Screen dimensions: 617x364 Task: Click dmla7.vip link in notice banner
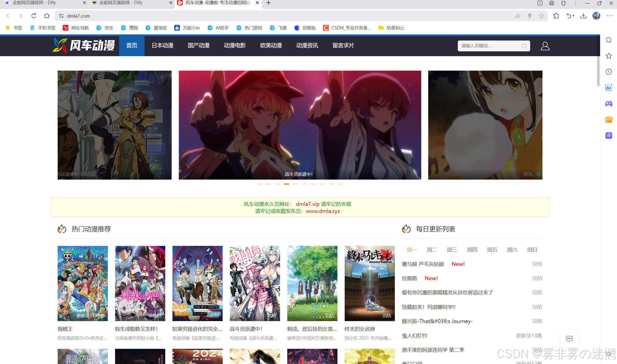(308, 204)
